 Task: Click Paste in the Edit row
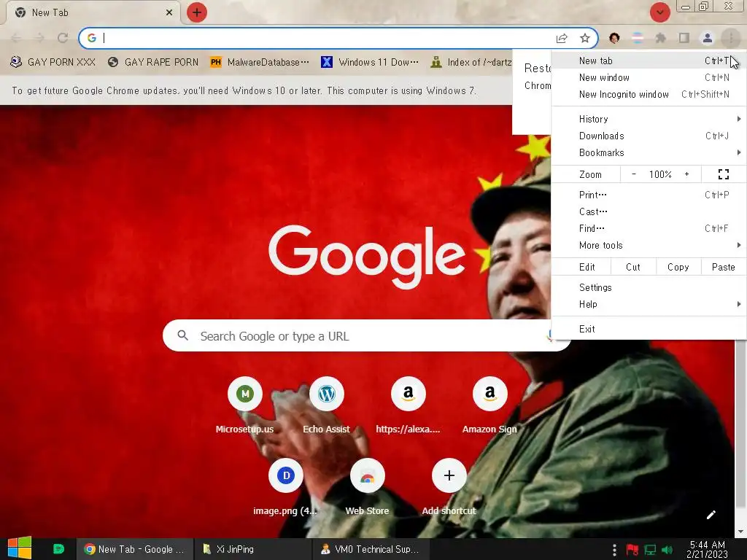click(x=723, y=267)
